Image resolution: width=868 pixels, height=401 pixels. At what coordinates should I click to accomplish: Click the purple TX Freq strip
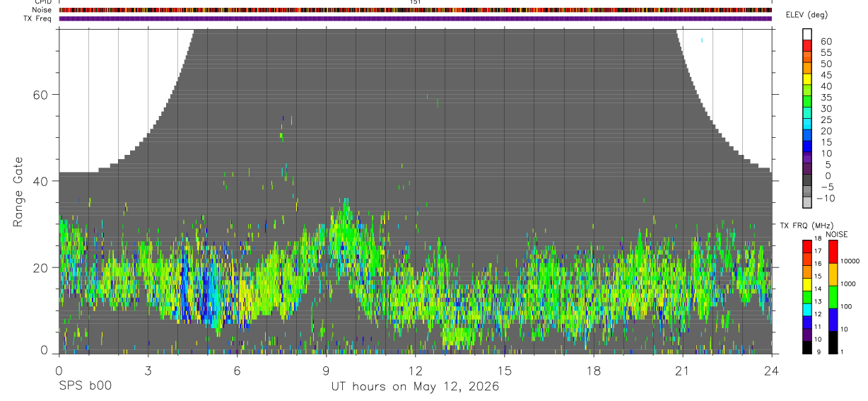415,18
